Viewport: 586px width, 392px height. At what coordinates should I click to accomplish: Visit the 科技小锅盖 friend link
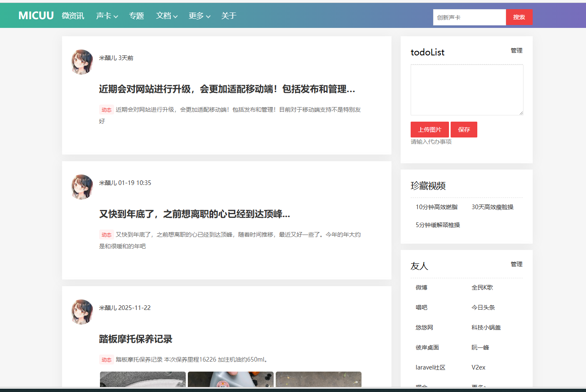486,327
